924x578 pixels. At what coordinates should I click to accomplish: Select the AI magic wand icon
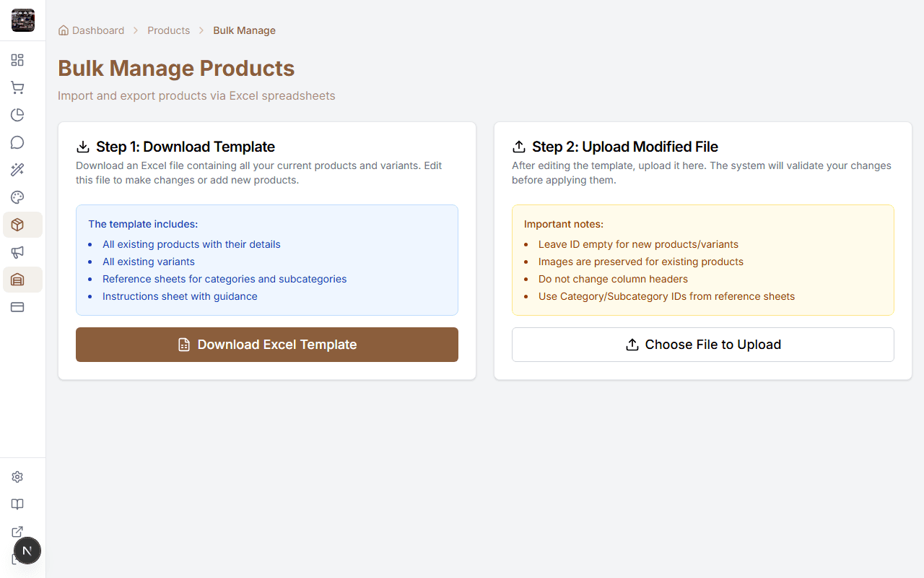point(17,170)
